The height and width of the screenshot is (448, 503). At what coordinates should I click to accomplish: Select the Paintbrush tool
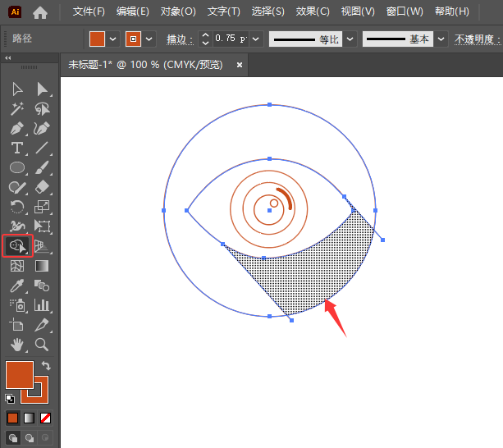tap(42, 167)
